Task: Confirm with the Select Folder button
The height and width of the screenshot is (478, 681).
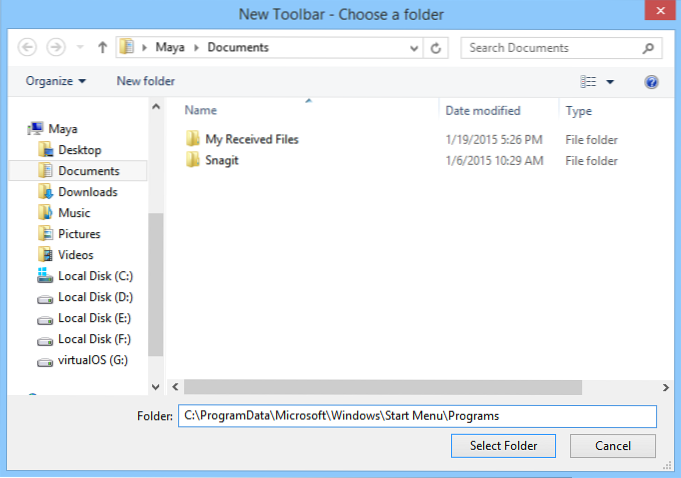Action: pyautogui.click(x=503, y=446)
